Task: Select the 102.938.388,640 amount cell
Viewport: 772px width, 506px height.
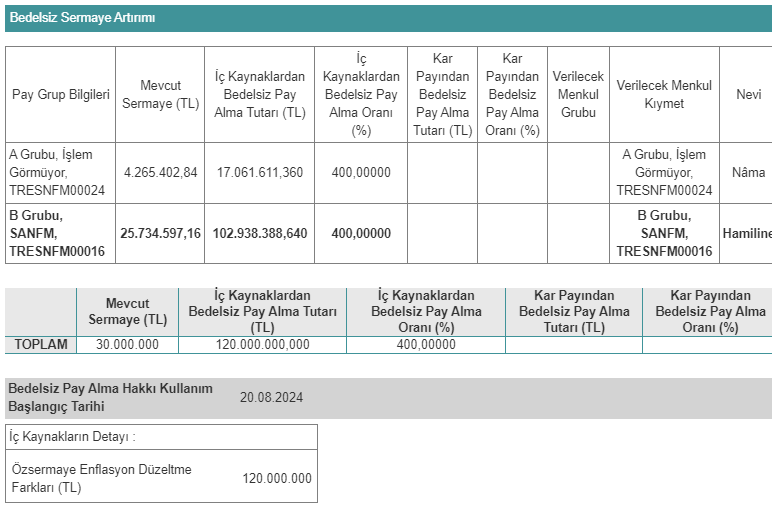Action: pos(260,233)
